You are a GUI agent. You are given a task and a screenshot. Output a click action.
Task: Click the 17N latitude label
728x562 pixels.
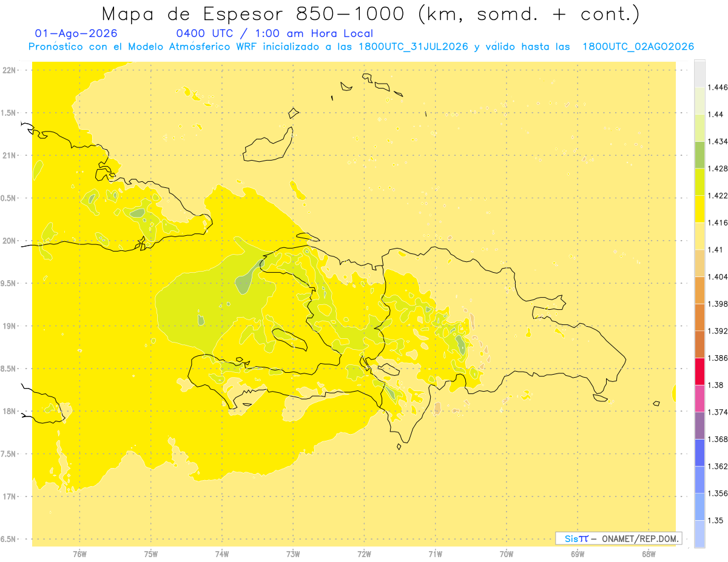click(x=9, y=497)
